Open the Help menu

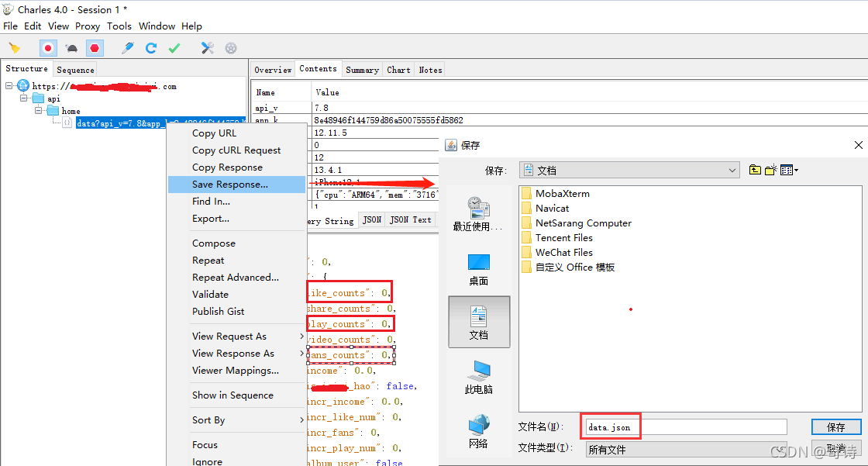[x=191, y=26]
